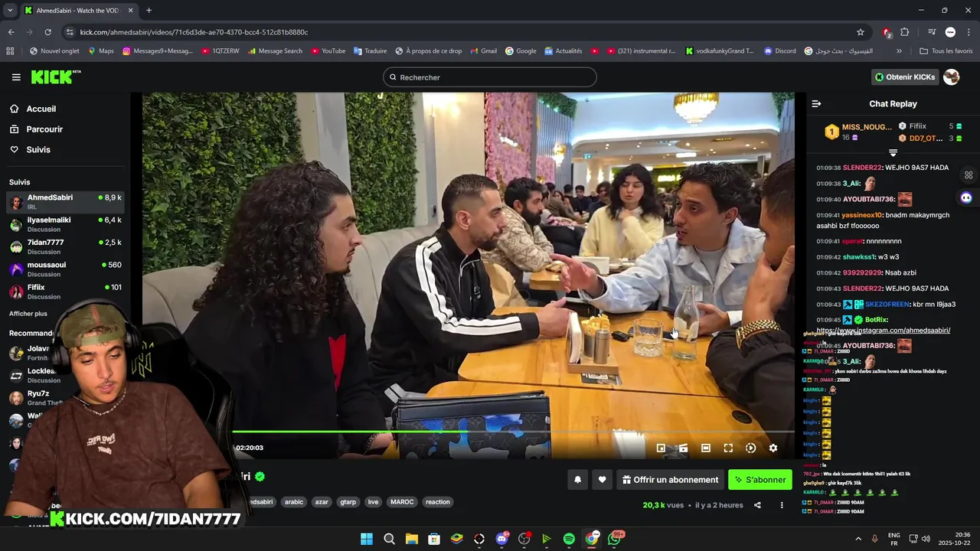The height and width of the screenshot is (551, 980).
Task: Show more bookmarks with double chevron
Action: 899,51
